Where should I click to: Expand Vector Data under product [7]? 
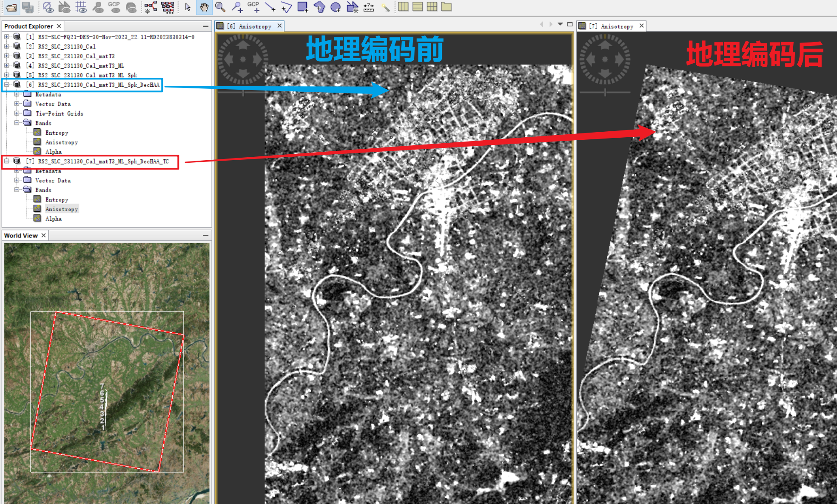[17, 180]
